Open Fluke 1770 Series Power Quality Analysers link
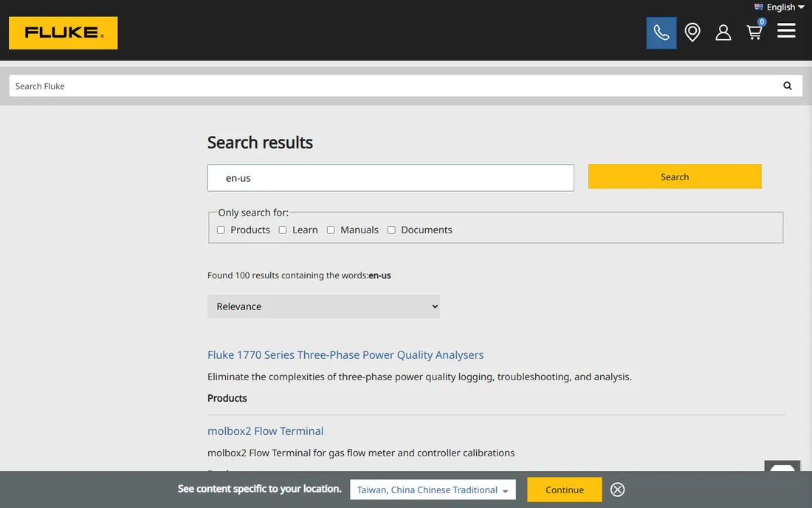Screen dimensions: 812x508 click(x=345, y=354)
